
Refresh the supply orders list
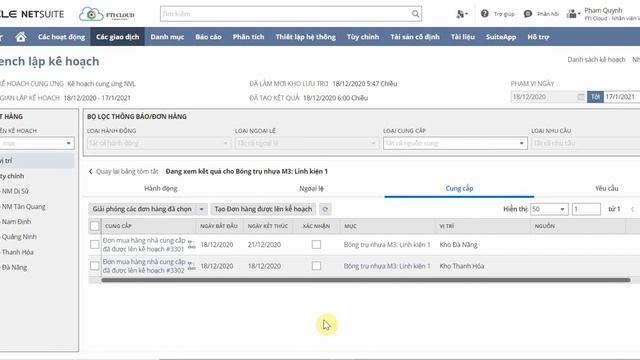[x=325, y=209]
